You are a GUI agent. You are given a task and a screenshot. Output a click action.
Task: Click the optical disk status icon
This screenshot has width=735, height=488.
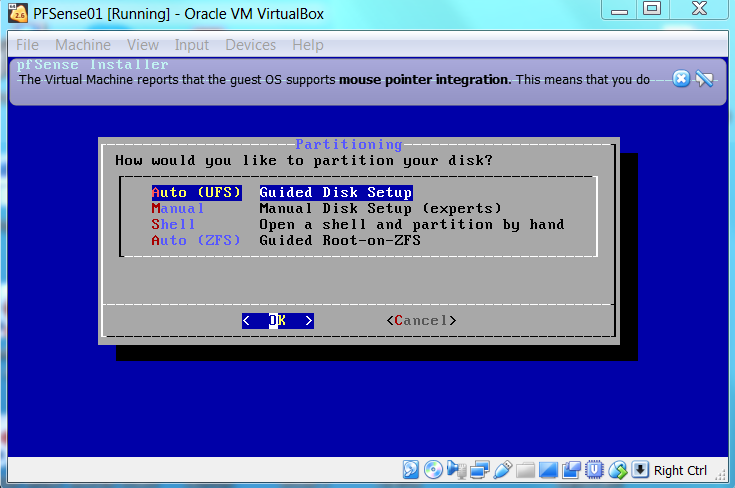coord(433,469)
